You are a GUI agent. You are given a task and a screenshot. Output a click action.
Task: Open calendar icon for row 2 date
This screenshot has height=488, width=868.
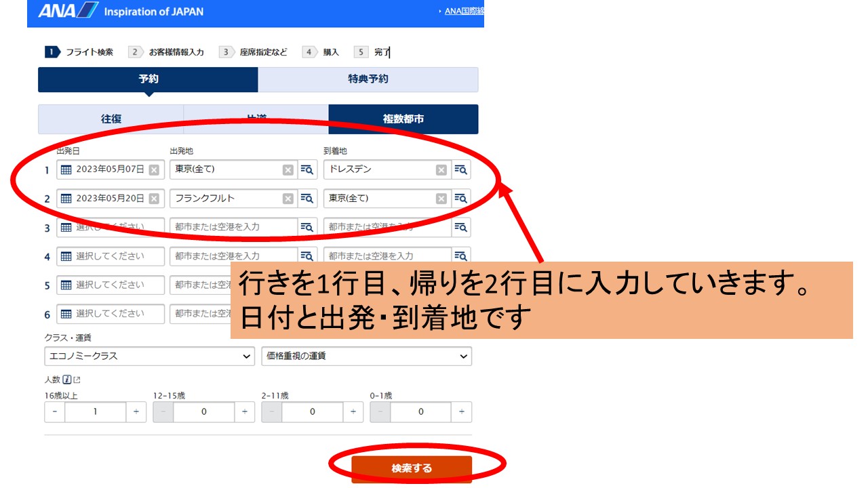[66, 199]
